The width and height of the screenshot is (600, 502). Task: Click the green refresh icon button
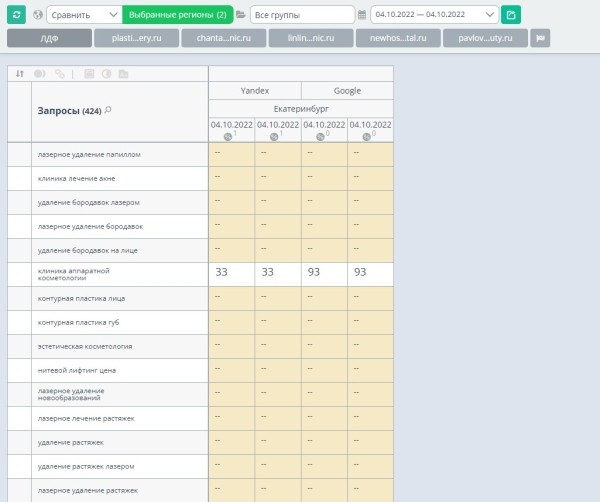click(x=16, y=15)
